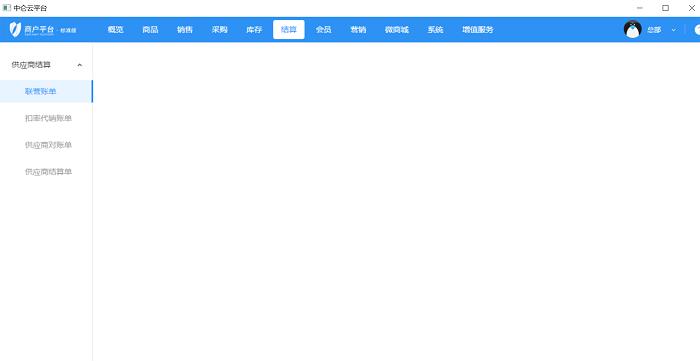Select 联营账单 in the sidebar
Viewport: 700px width, 361px height.
[46, 91]
